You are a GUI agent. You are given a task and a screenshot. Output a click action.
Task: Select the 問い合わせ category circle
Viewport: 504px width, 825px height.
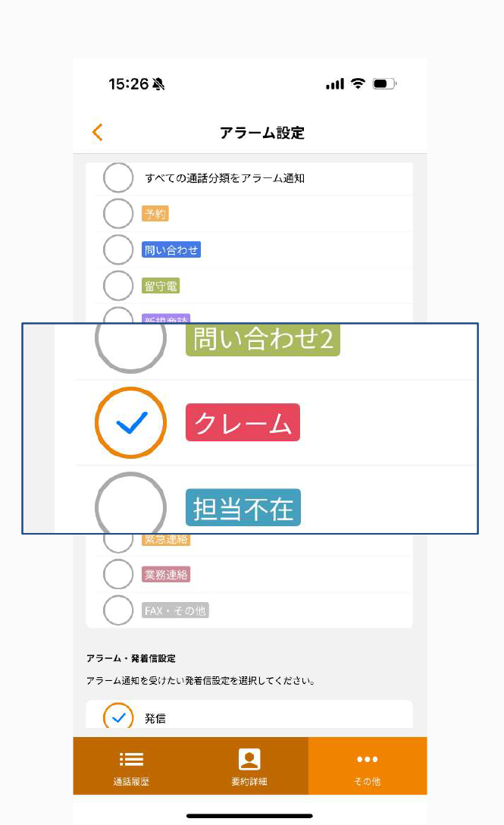pos(118,249)
